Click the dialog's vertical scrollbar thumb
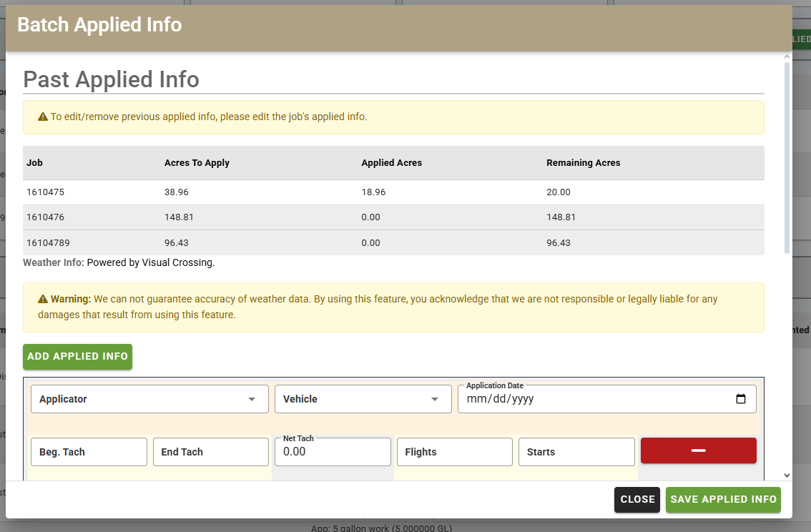The width and height of the screenshot is (811, 532). pos(787,158)
